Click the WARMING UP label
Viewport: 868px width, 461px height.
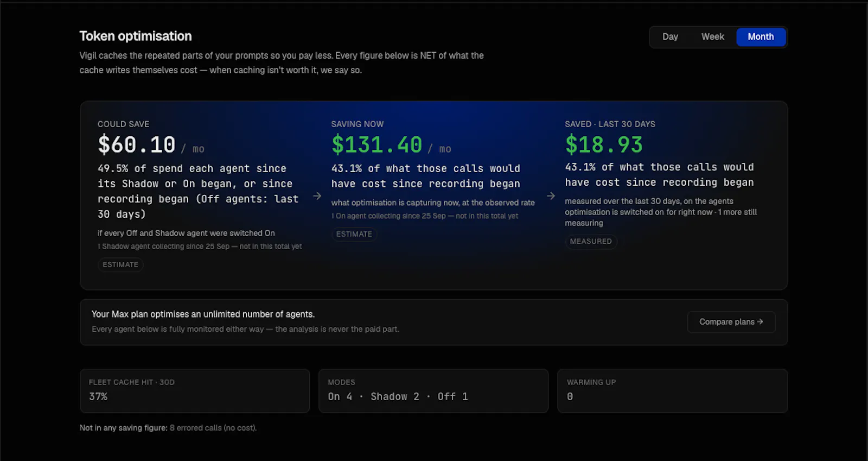[591, 382]
